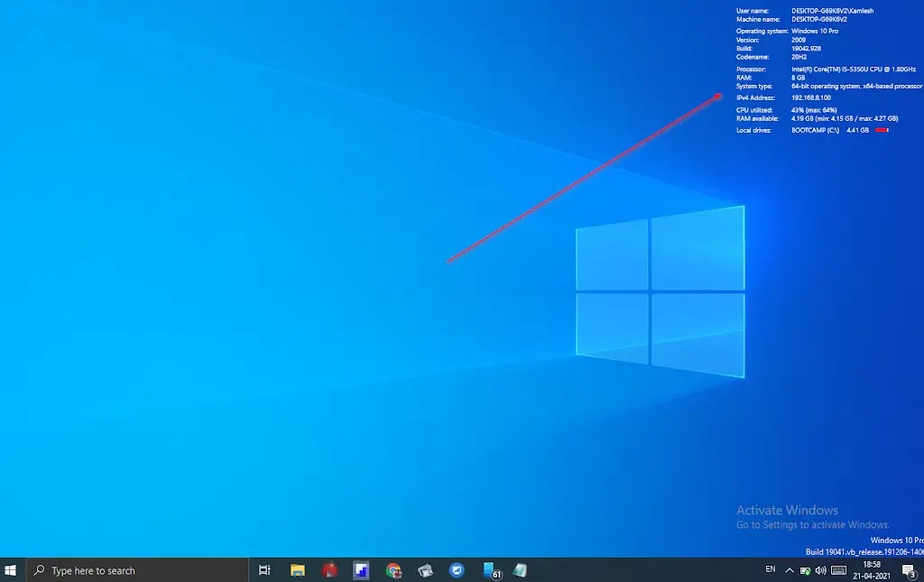Click the 'User name:' label

753,11
